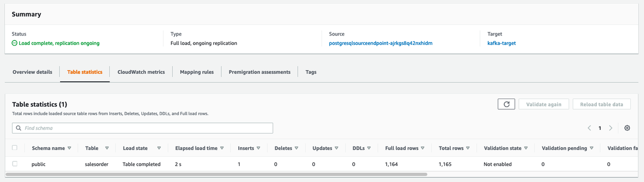Image resolution: width=644 pixels, height=182 pixels.
Task: Sort by Updates column arrow
Action: coord(336,148)
